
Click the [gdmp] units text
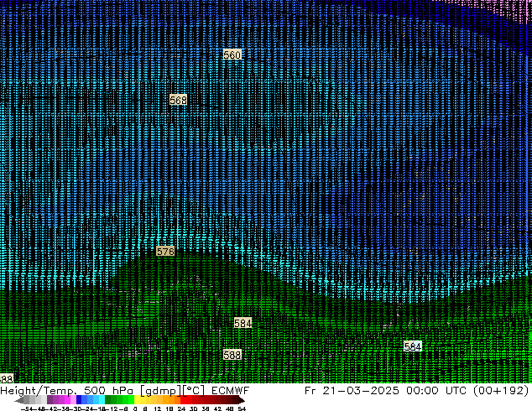pos(160,391)
